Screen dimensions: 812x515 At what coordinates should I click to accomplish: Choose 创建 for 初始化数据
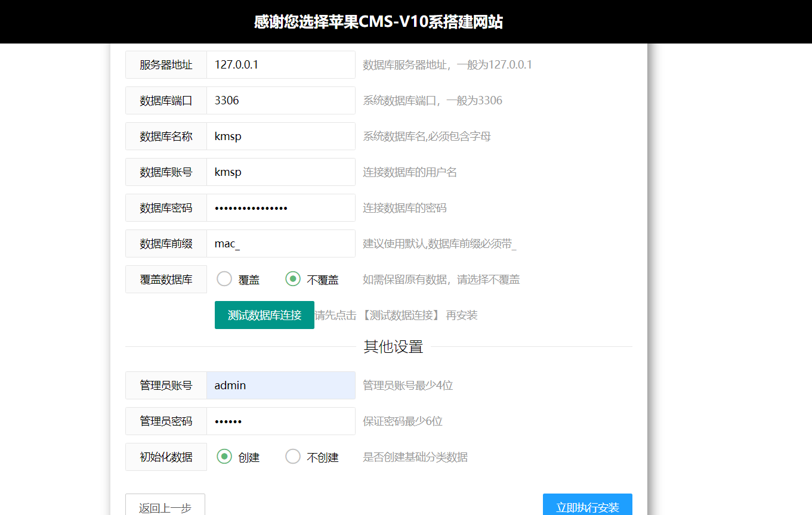click(x=224, y=457)
